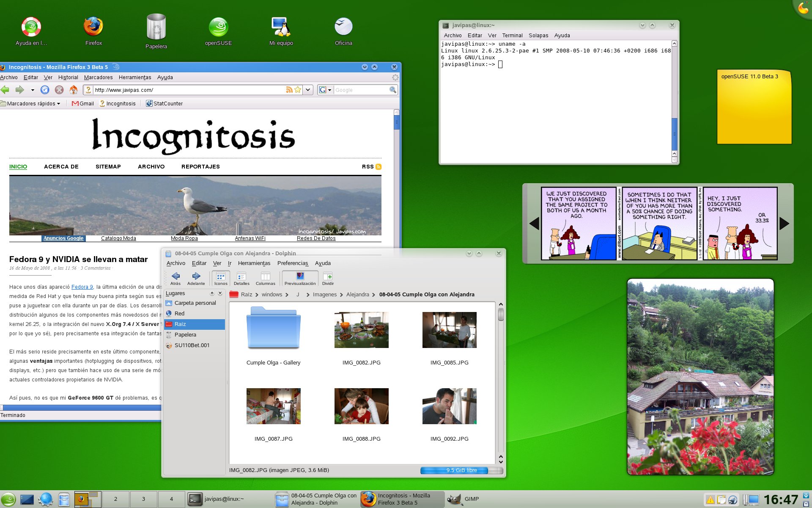
Task: Click the Firefox home button
Action: click(74, 90)
